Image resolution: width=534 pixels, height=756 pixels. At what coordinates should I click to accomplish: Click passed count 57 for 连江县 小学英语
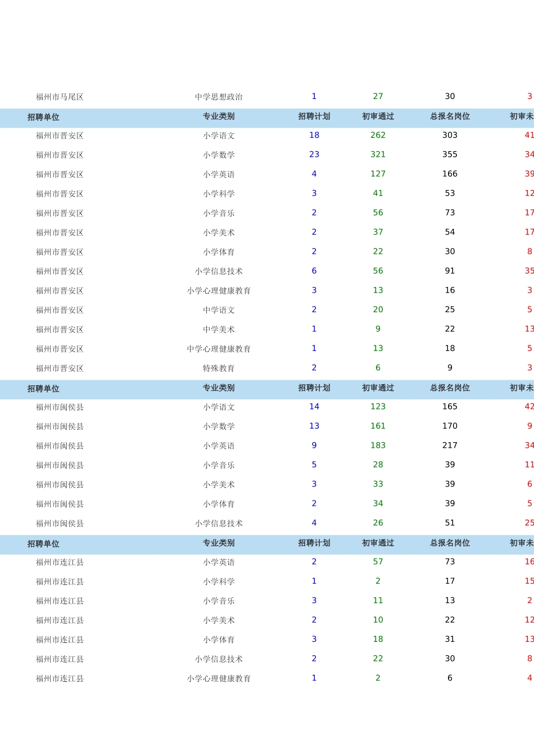tap(378, 562)
